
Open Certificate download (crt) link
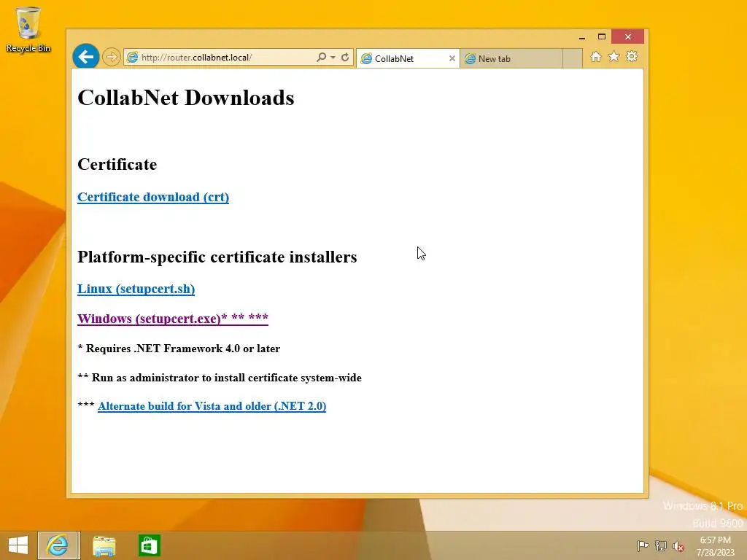[x=153, y=197]
